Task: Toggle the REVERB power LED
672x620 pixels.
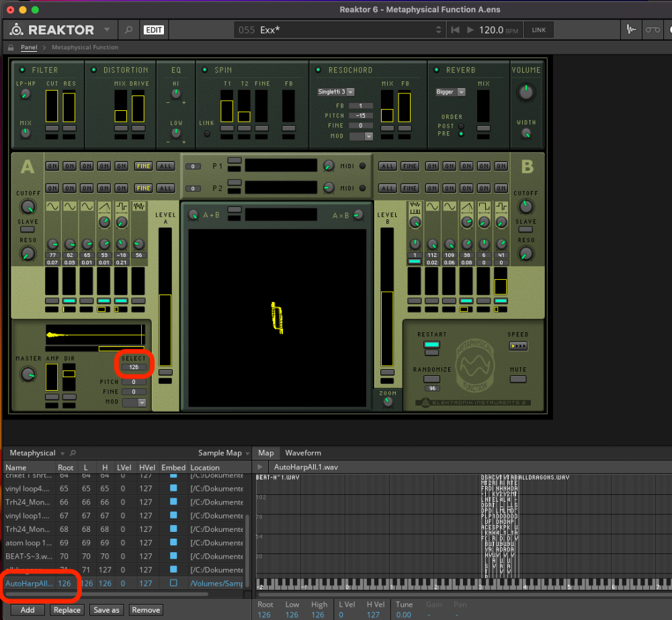Action: pyautogui.click(x=436, y=69)
